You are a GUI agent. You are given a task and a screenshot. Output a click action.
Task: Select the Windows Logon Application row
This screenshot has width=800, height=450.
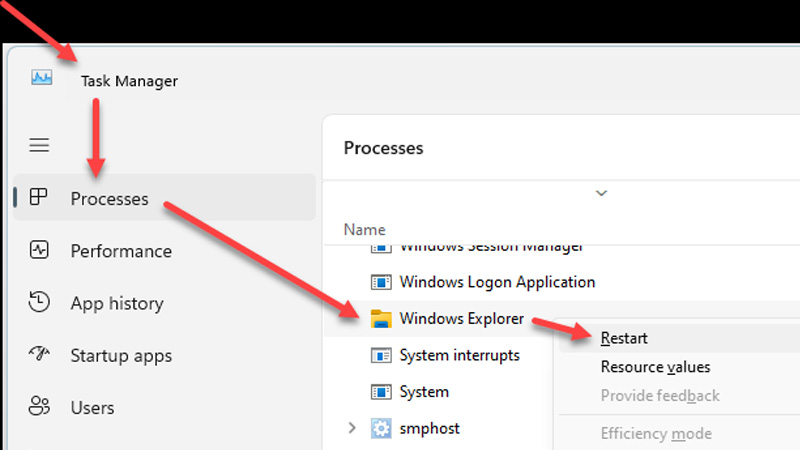click(562, 282)
